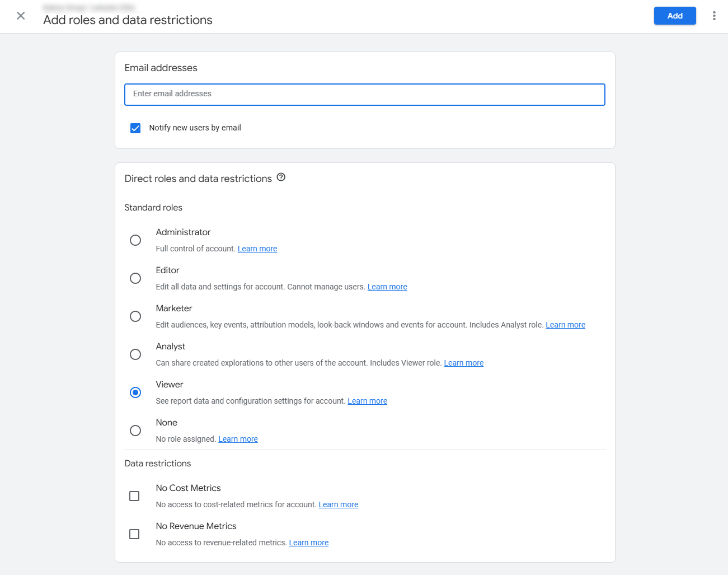Select the Administrator role
Screen dimensions: 728x575
click(x=135, y=240)
